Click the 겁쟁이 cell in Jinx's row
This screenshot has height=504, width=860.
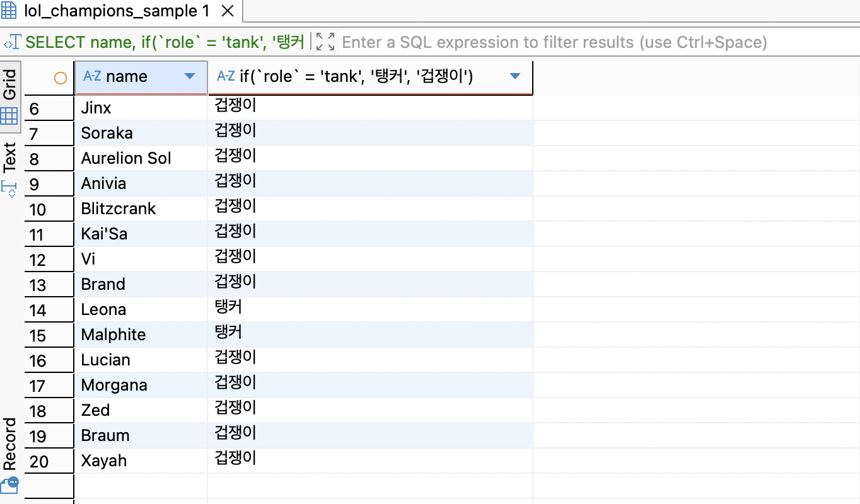[x=370, y=108]
